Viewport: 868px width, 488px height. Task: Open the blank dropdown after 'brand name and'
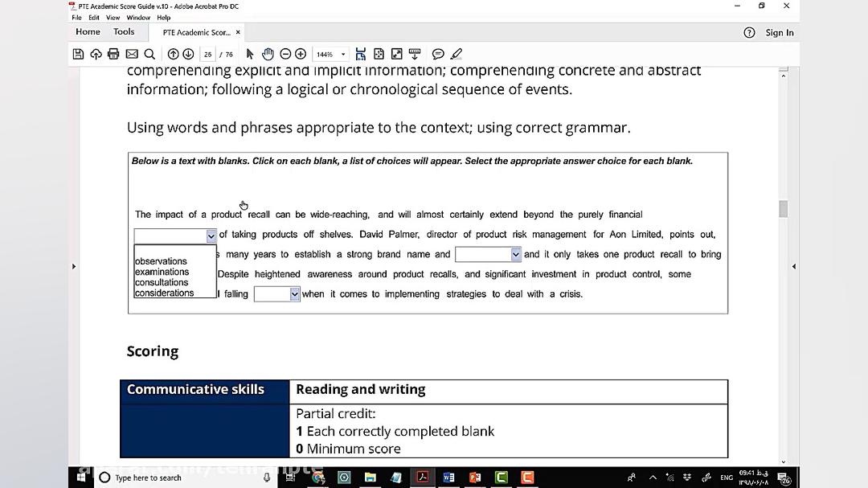515,255
